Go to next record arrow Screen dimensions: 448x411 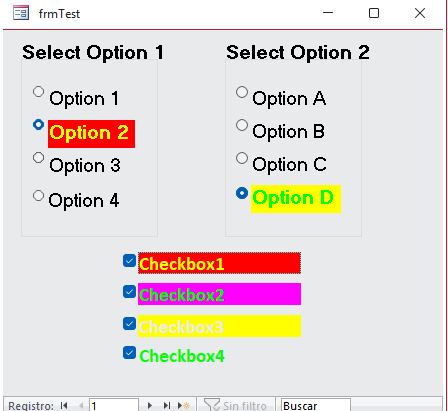pyautogui.click(x=150, y=406)
